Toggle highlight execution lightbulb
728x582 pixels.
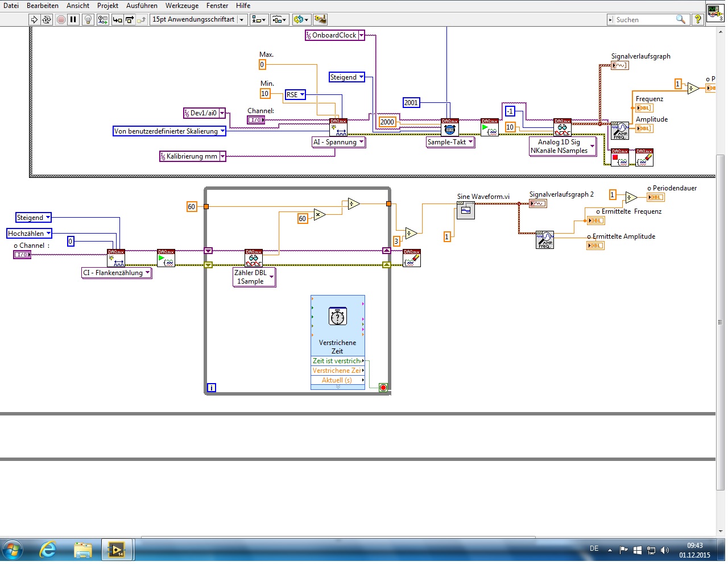point(88,19)
